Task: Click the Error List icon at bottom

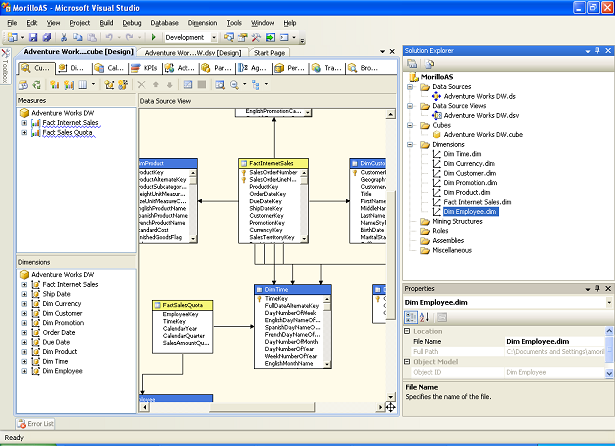Action: [x=21, y=424]
